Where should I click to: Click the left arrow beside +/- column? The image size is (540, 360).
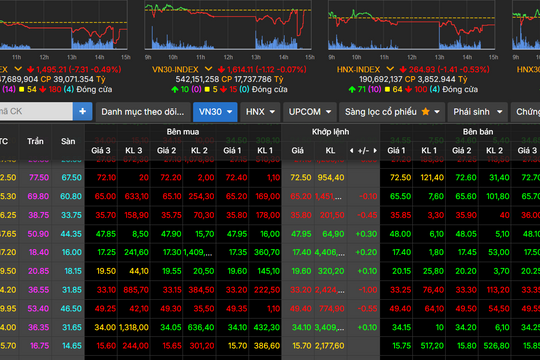[351, 151]
